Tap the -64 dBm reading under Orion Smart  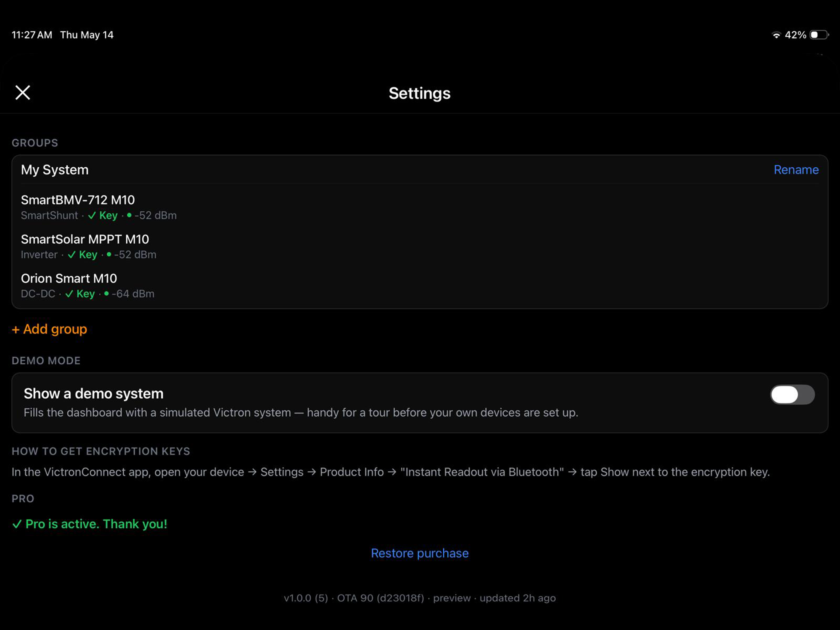pyautogui.click(x=133, y=293)
